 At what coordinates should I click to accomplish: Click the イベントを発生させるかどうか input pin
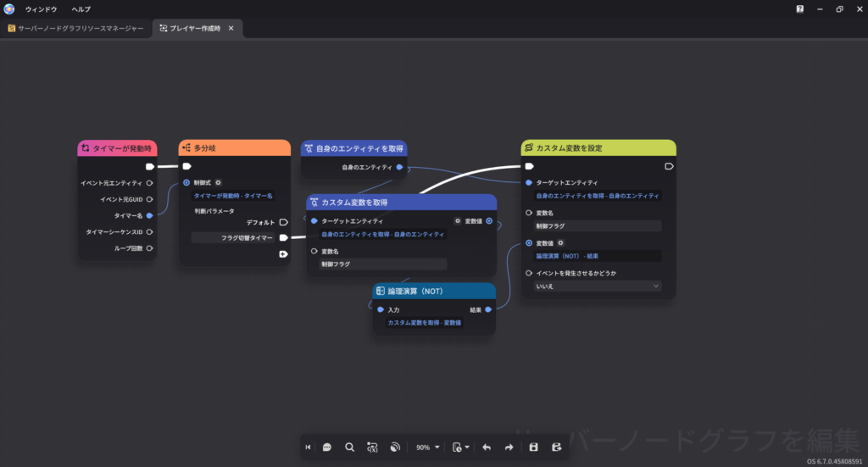tap(529, 274)
